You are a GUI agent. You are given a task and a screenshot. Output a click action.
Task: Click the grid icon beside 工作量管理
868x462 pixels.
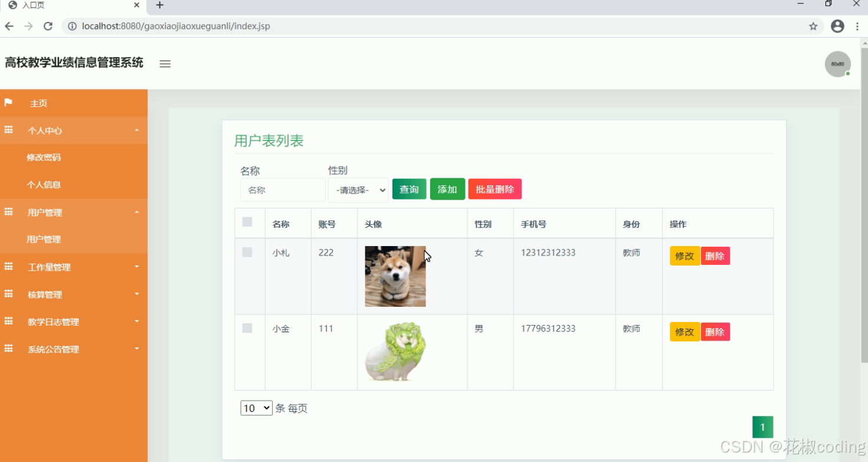pos(8,267)
